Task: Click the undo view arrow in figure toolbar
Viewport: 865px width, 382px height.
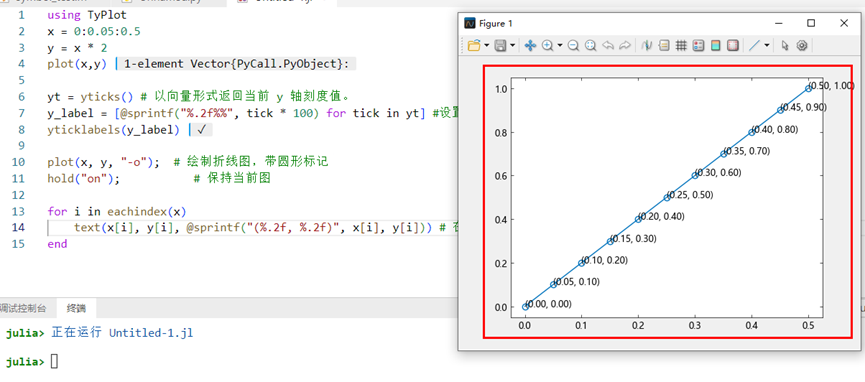Action: tap(608, 45)
